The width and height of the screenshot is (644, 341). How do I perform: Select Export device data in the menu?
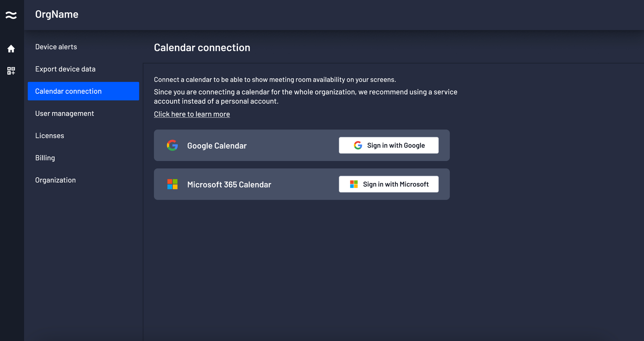[65, 69]
